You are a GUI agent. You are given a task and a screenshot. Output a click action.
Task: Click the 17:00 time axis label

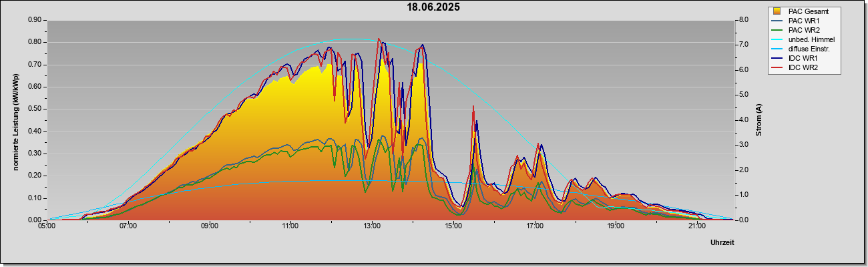coord(535,227)
